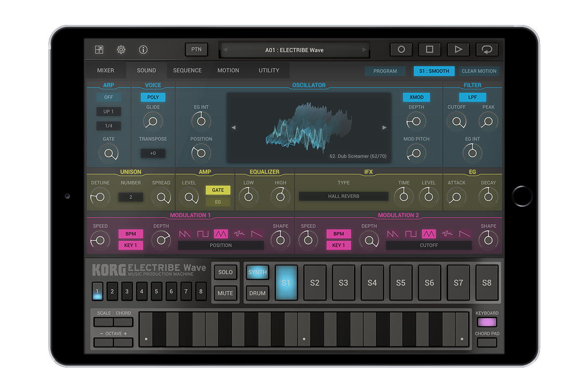Open the LPF filter type selector
Image resolution: width=588 pixels, height=392 pixels.
[472, 97]
